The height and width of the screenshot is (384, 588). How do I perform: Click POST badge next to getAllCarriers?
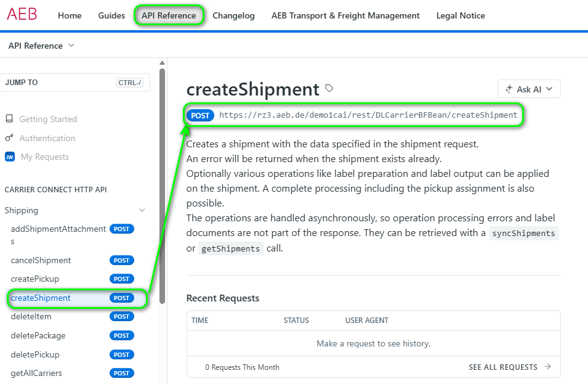click(x=121, y=373)
